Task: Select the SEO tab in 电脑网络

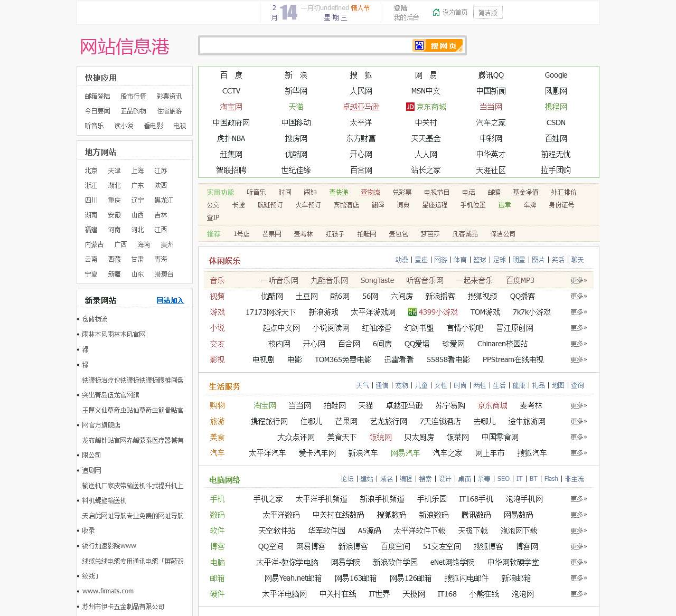Action: tap(503, 479)
